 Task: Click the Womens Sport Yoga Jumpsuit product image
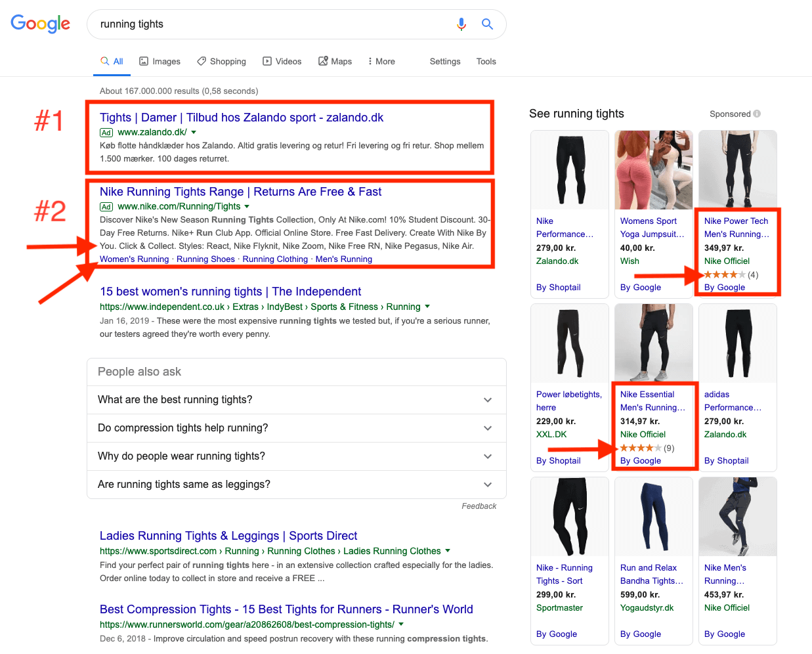pyautogui.click(x=653, y=170)
